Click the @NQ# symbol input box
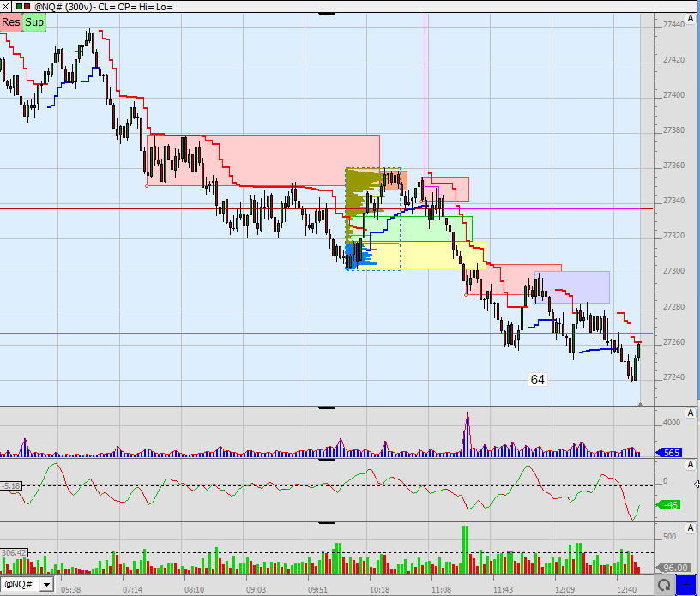 20,584
